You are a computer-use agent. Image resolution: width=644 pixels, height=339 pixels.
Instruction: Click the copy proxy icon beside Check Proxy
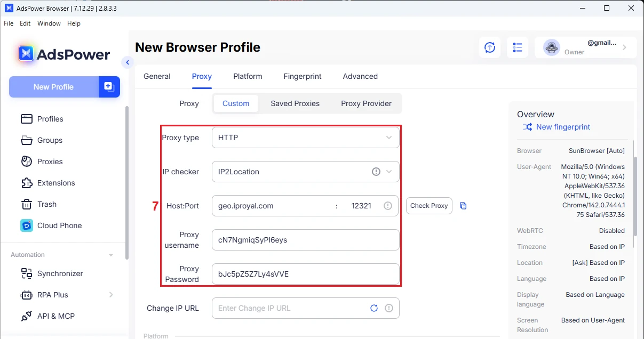pyautogui.click(x=463, y=206)
